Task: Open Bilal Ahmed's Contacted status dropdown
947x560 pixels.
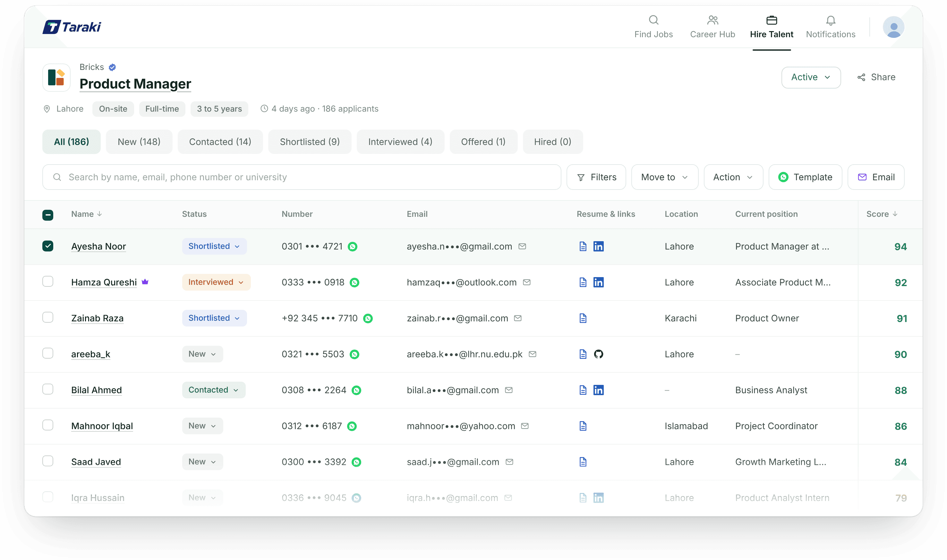Action: coord(214,390)
